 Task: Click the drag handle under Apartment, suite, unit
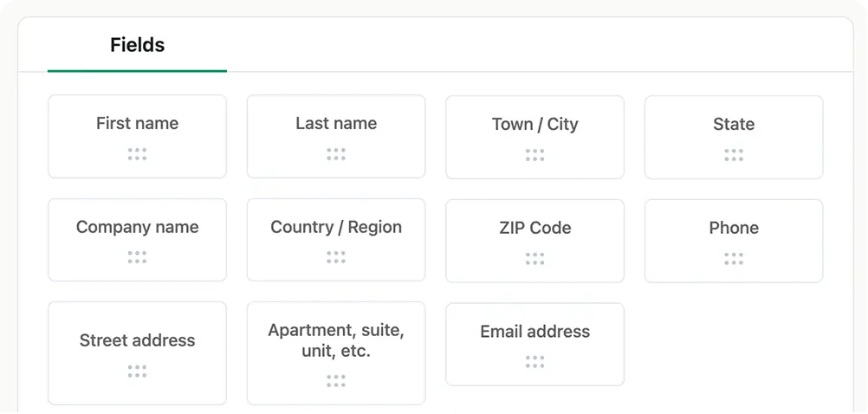336,380
